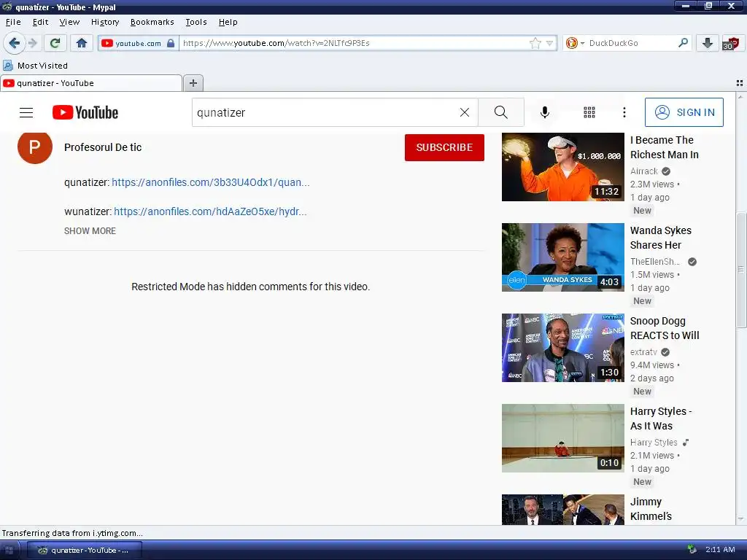
Task: Reload the page with the refresh icon
Action: click(x=55, y=43)
